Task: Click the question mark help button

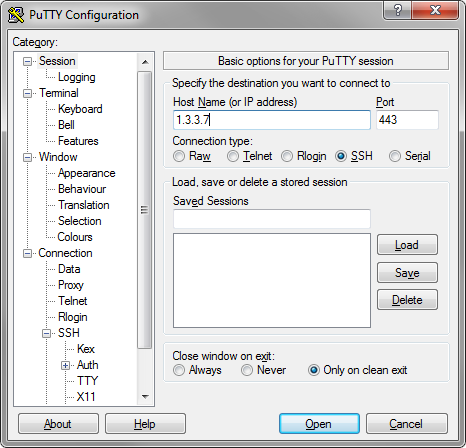Action: (397, 10)
